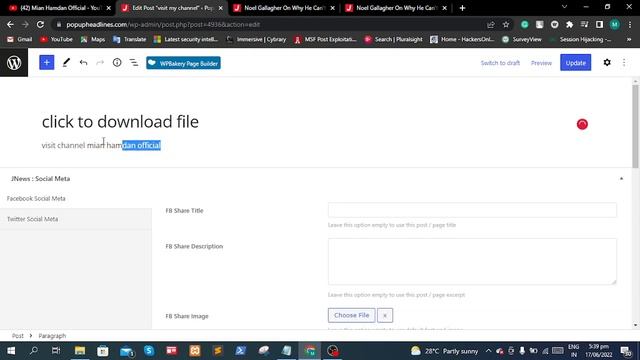
Task: Click the red circular icon beside title
Action: [582, 124]
